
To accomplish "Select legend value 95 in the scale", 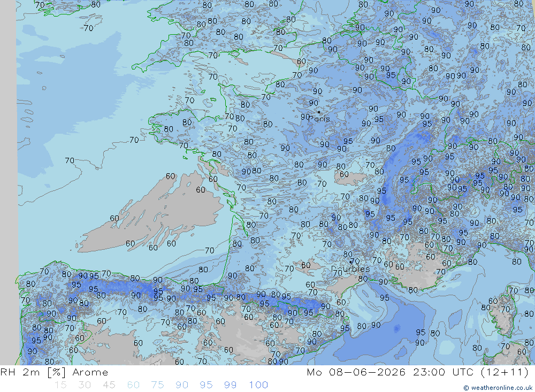I will [206, 385].
